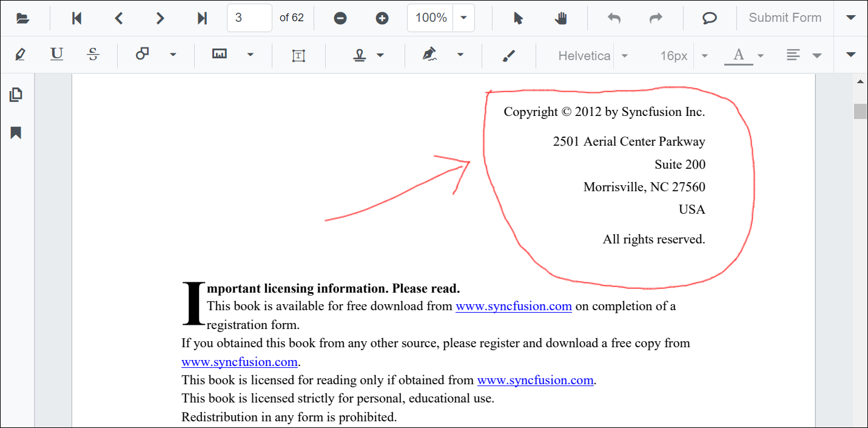Open the page Thumbnails panel
Screen dimensions: 868x428
tap(16, 95)
